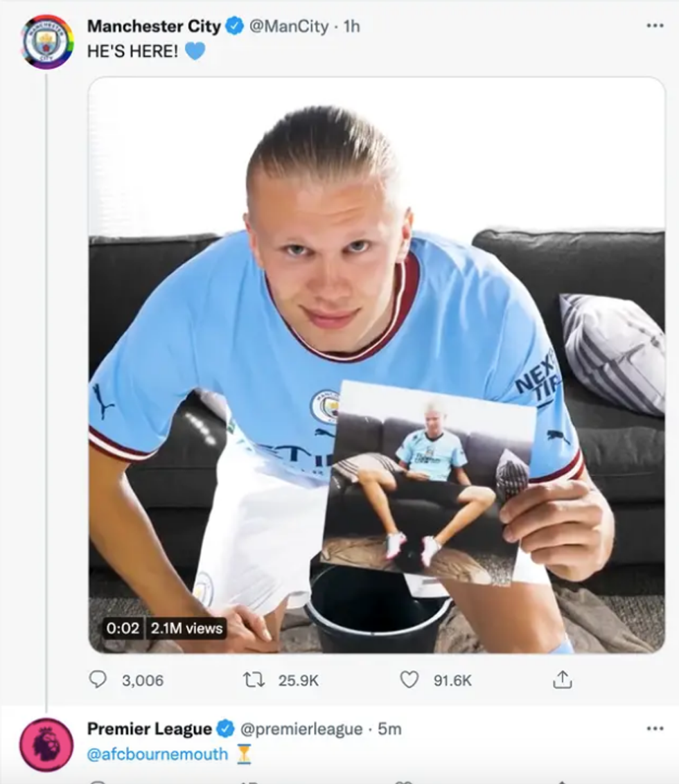The height and width of the screenshot is (784, 679).
Task: Click the Premier League profile avatar
Action: pyautogui.click(x=46, y=745)
